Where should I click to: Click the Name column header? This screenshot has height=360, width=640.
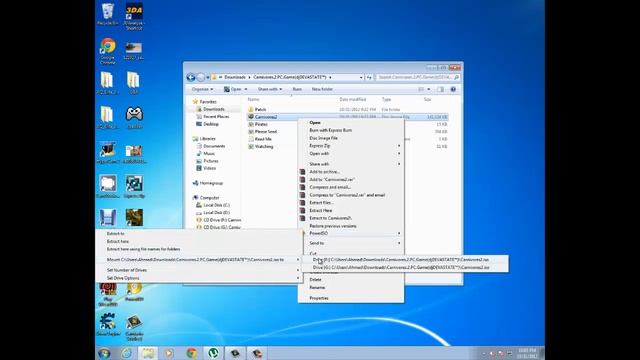click(253, 100)
